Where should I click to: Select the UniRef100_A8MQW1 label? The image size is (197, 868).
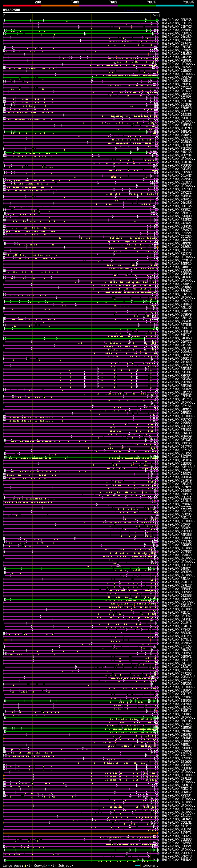tap(177, 60)
